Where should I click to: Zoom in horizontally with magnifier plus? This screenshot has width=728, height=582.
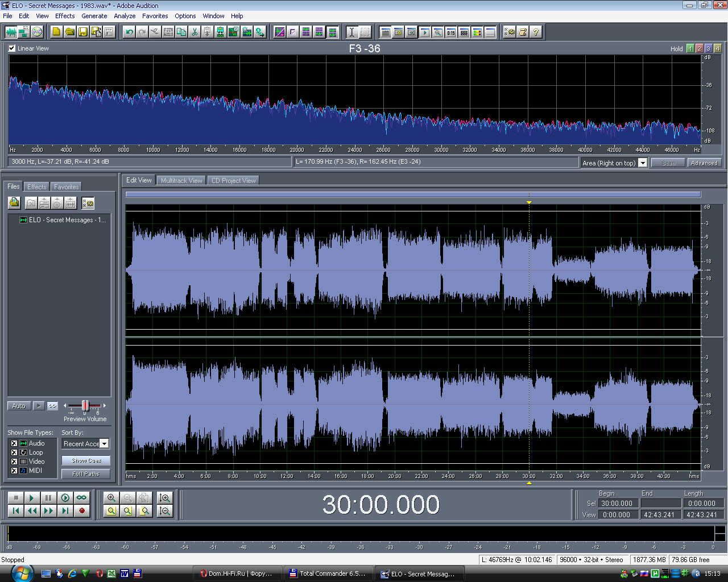[111, 498]
